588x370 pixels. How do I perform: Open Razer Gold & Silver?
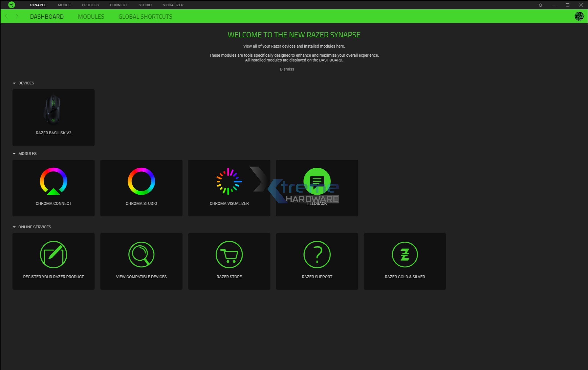click(405, 261)
